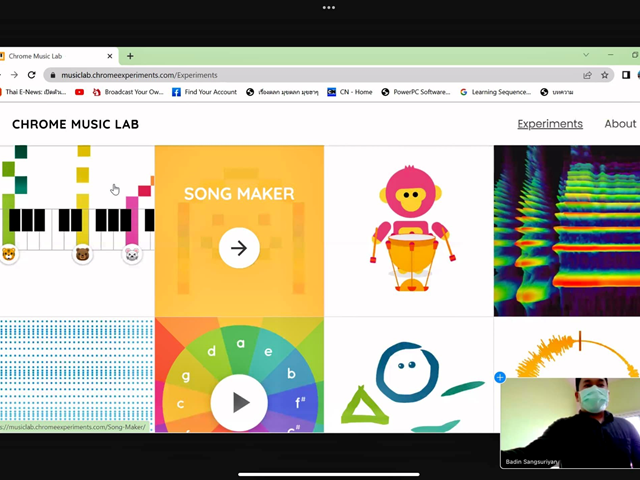Select the 'd' segment on the chord wheel
The height and width of the screenshot is (480, 640).
tap(211, 351)
